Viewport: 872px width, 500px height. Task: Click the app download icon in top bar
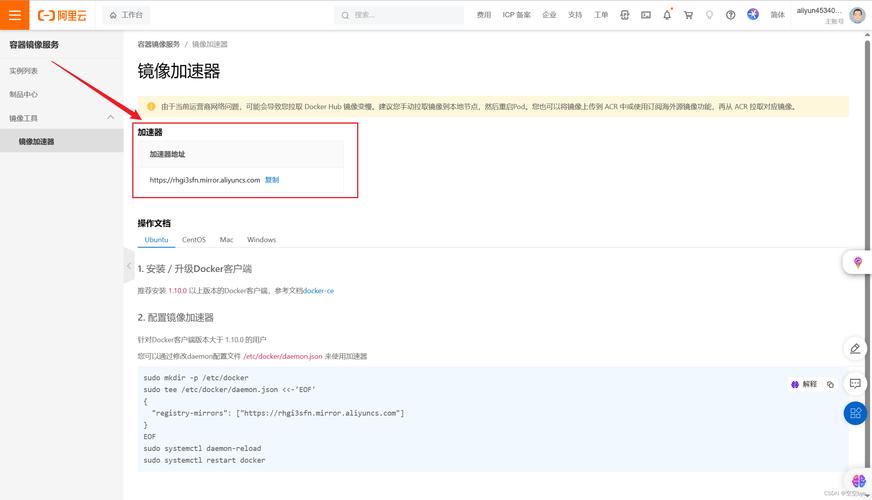click(x=625, y=15)
